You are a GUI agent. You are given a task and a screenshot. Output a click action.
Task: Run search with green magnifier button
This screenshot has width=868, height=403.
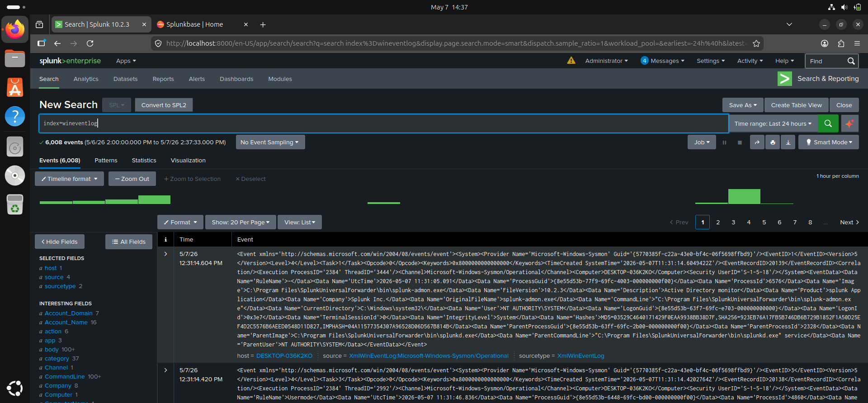(828, 123)
